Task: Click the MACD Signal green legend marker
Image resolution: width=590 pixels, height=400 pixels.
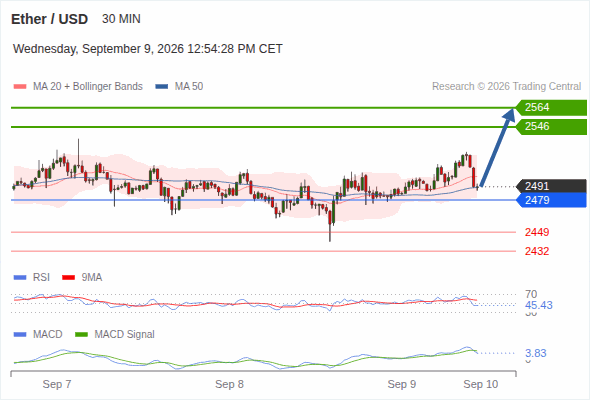Action: pyautogui.click(x=81, y=334)
